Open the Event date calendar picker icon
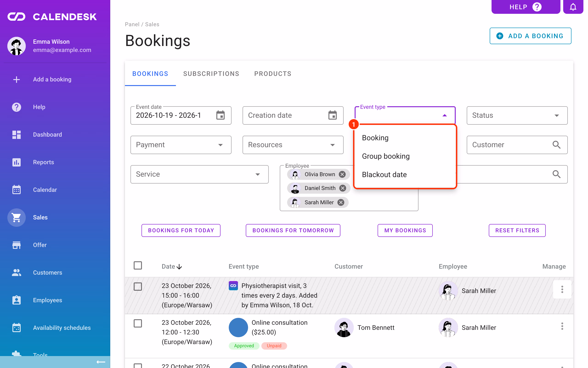Image resolution: width=588 pixels, height=368 pixels. coord(220,115)
